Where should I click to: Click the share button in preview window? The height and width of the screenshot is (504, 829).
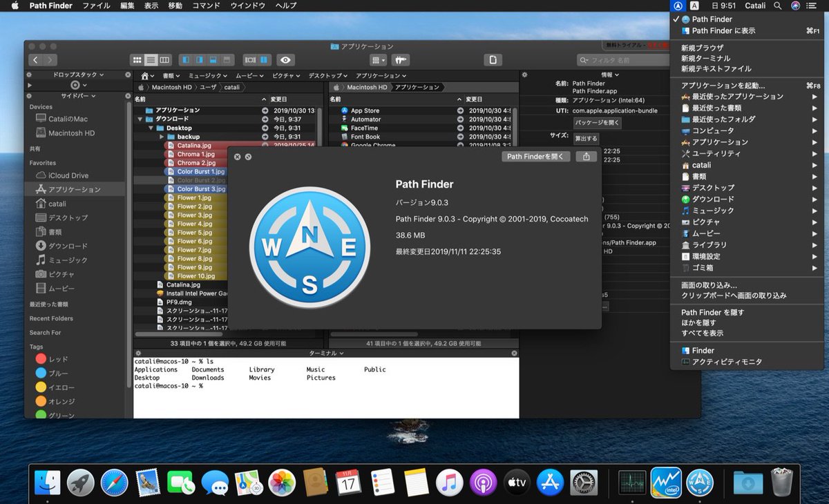(x=586, y=157)
